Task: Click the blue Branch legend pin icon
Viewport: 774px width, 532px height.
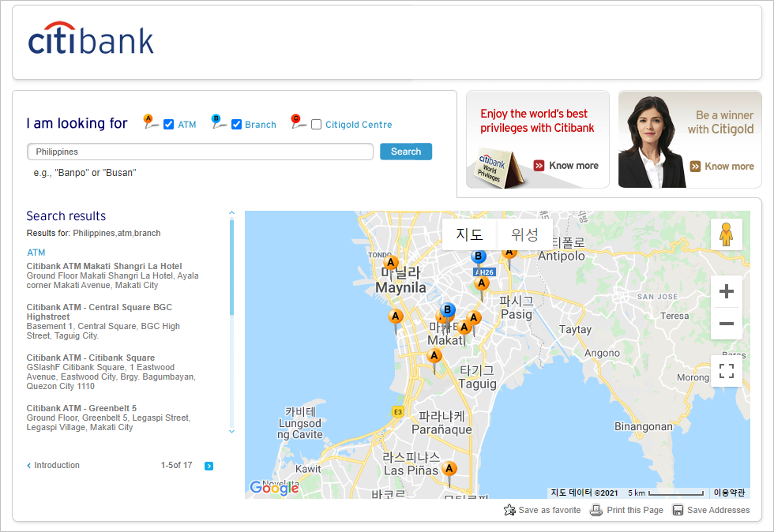Action: pos(218,122)
